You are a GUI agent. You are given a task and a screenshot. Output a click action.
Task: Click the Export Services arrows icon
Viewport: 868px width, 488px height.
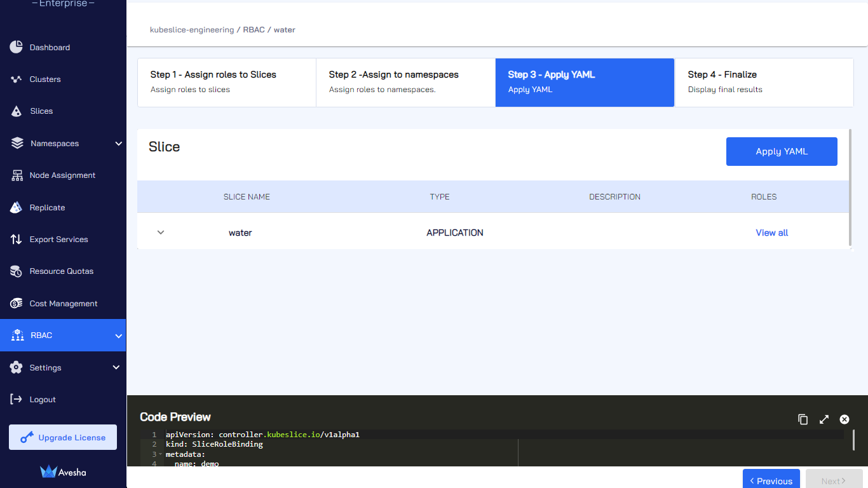coord(17,240)
